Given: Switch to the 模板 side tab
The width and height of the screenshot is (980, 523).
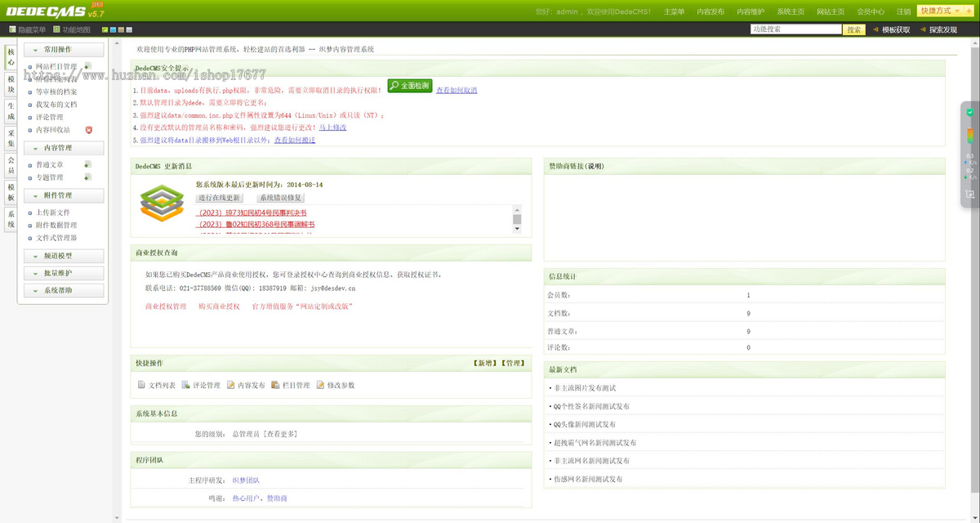Looking at the screenshot, I should click(x=11, y=192).
